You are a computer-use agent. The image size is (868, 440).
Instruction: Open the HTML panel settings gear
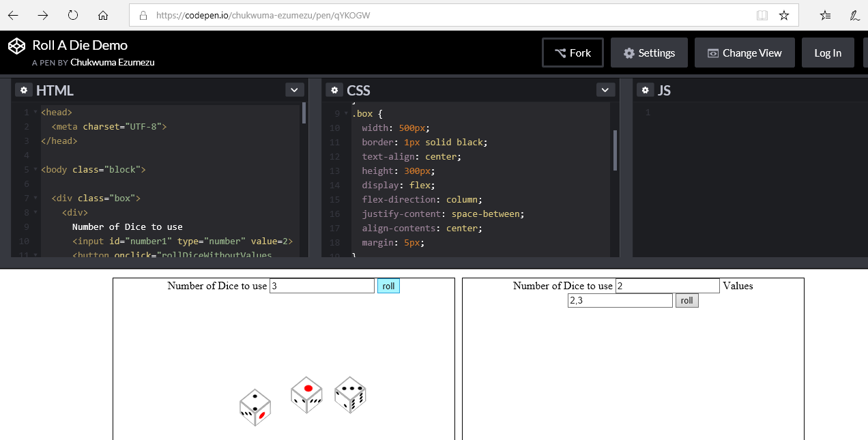coord(24,90)
